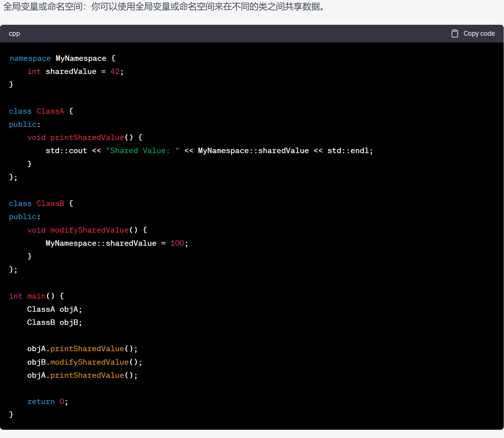Click 'MyNamespace::sharedValue = 100;' line
Screen dimensions: 504x438
[x=117, y=243]
